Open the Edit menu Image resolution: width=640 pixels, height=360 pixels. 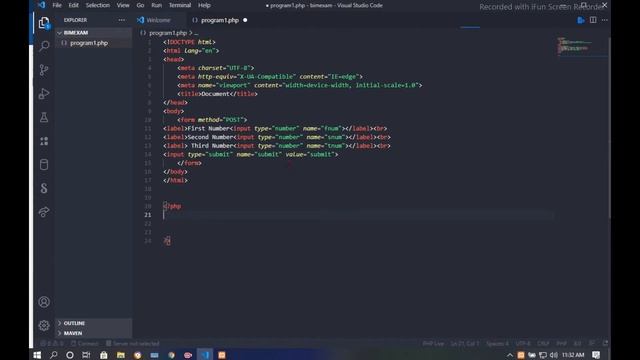point(73,5)
